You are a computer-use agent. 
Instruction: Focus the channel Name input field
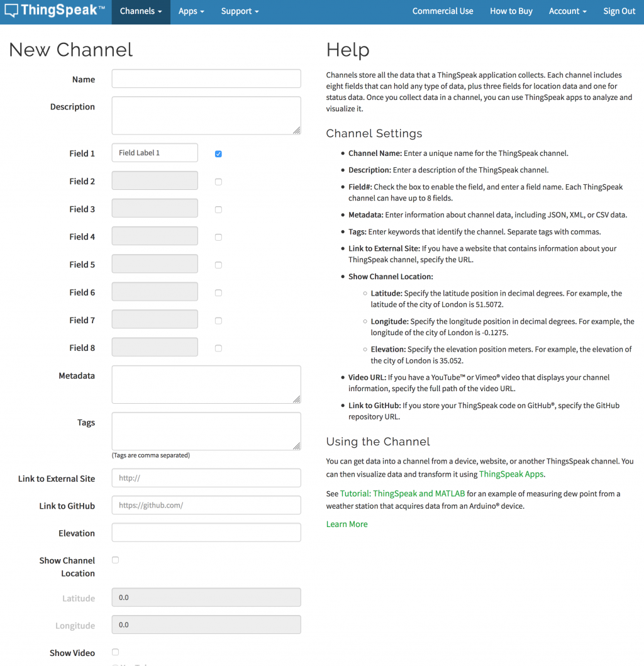(206, 79)
